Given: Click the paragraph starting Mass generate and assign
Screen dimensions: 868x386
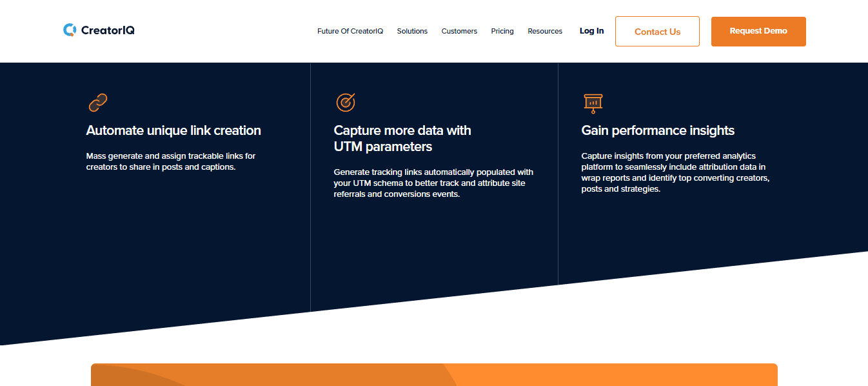Looking at the screenshot, I should (x=172, y=161).
